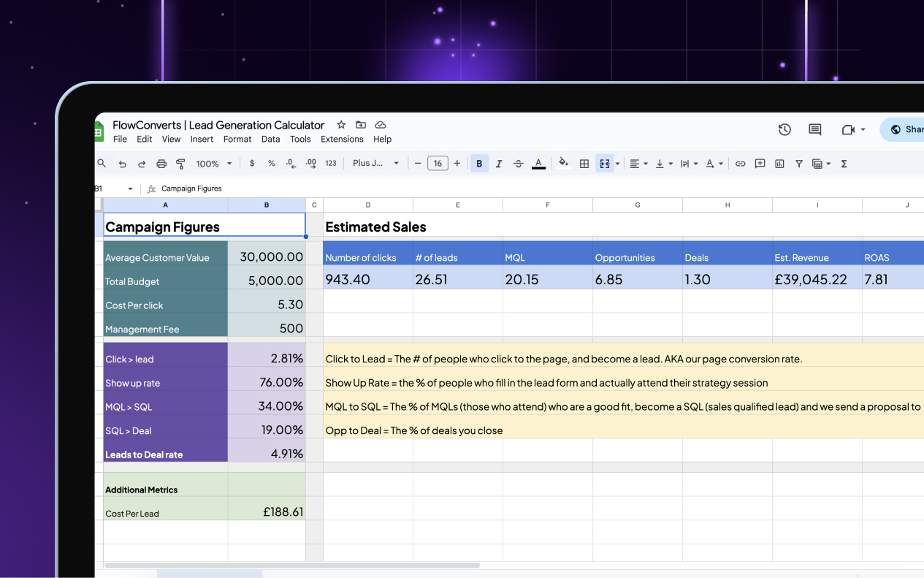The height and width of the screenshot is (578, 924).
Task: Insert a link via the toolbar
Action: (x=740, y=163)
